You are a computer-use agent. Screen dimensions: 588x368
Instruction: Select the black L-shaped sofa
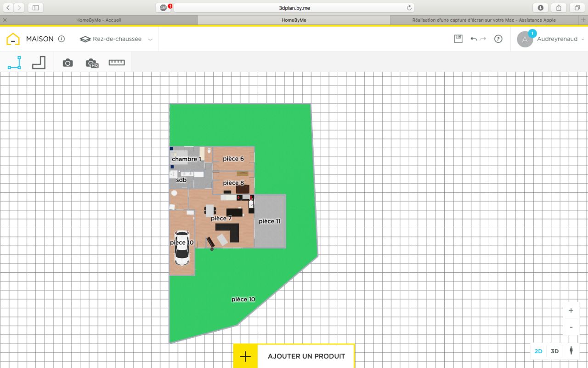click(228, 233)
